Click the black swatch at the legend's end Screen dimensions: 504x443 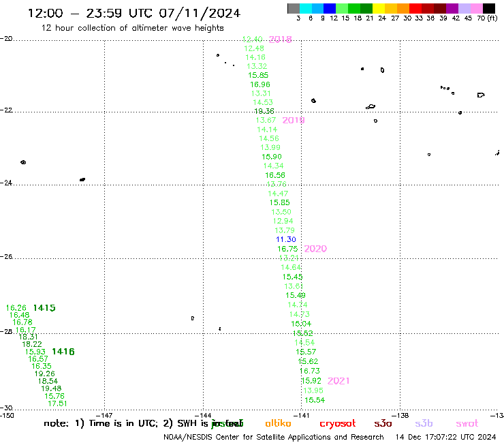pyautogui.click(x=489, y=8)
